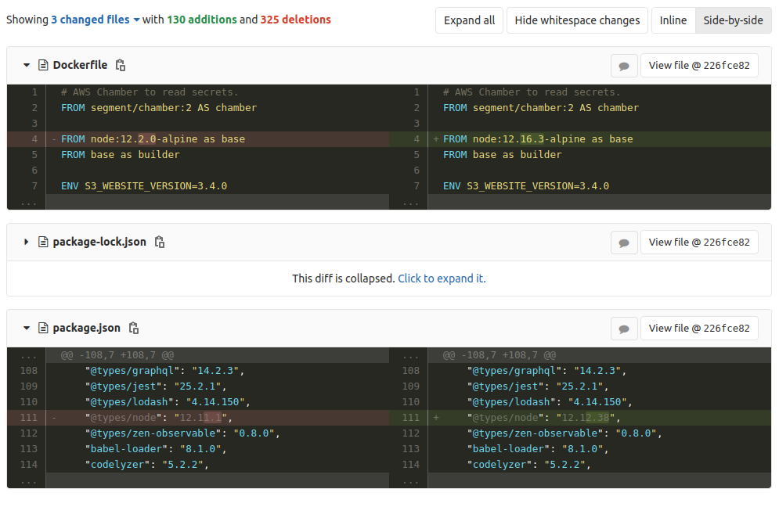Open comment bubble on Dockerfile header
This screenshot has width=779, height=532.
click(624, 65)
